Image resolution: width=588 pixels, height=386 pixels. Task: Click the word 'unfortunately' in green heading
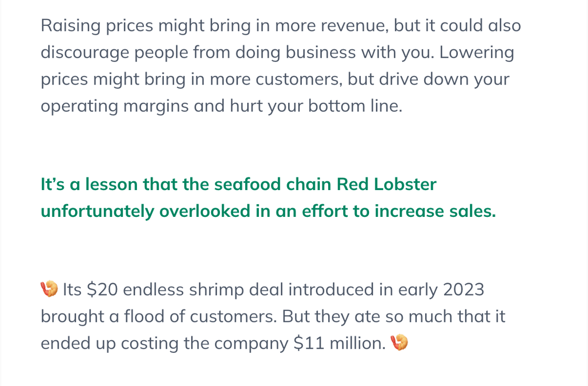pyautogui.click(x=98, y=211)
